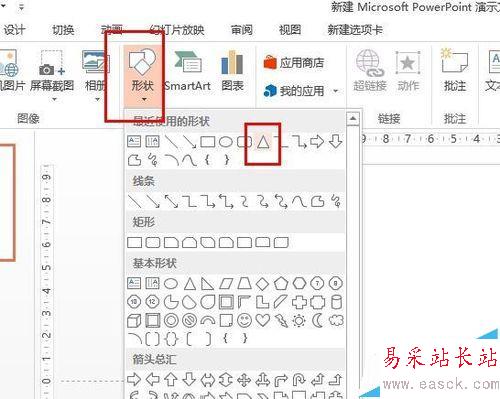Select the no-symbol shape

point(189,321)
